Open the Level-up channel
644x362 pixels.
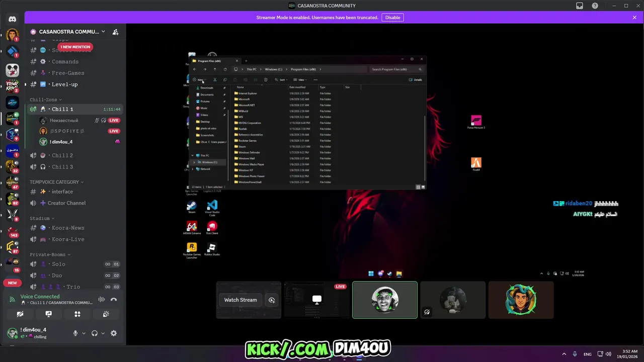pyautogui.click(x=75, y=84)
